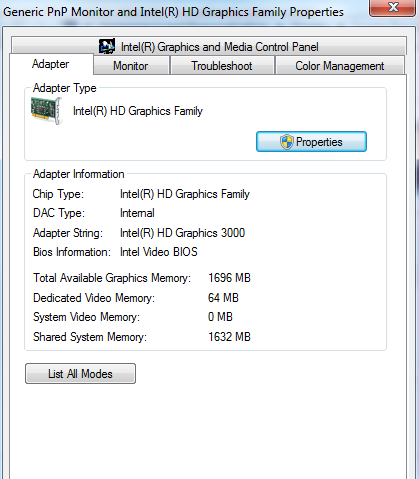
Task: Close the properties dialog window
Action: [393, 7]
